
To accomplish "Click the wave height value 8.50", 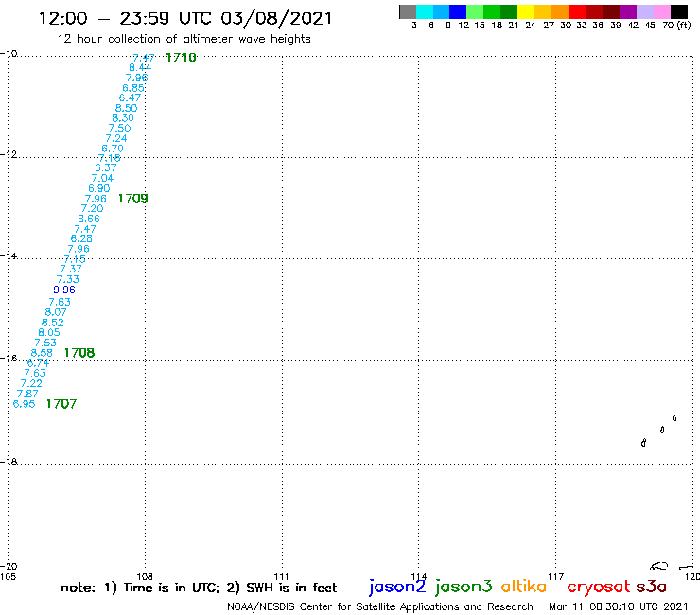I will pyautogui.click(x=127, y=108).
